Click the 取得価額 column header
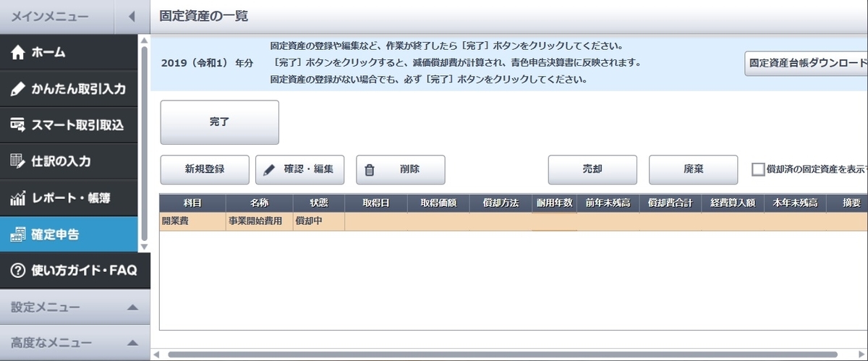868x361 pixels. (438, 203)
